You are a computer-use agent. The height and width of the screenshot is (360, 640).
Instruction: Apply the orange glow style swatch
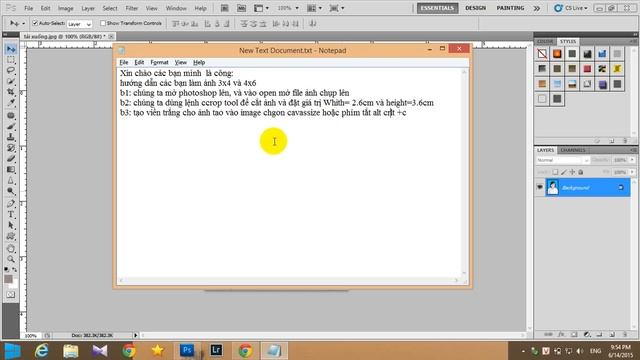click(x=557, y=54)
